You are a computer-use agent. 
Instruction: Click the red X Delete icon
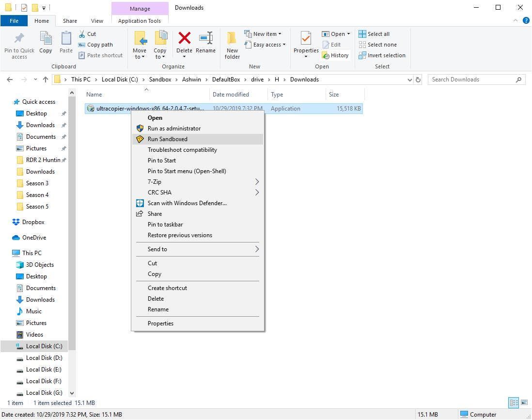point(184,38)
